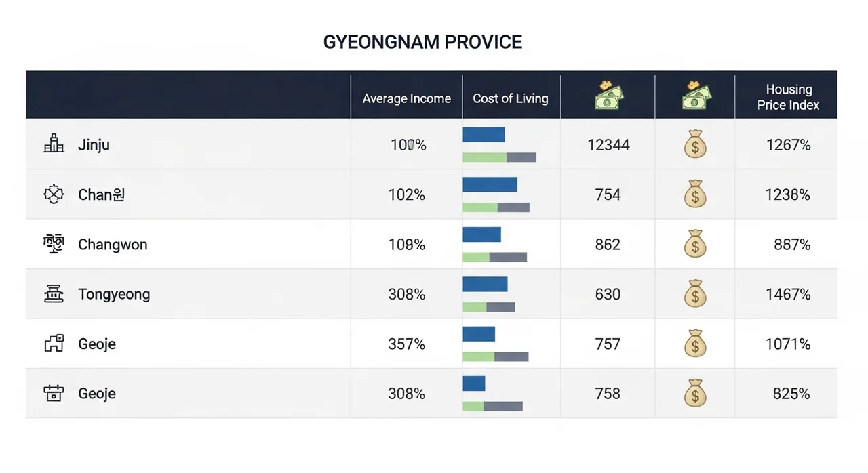Select the 12344 value in Jinju row

pos(608,144)
